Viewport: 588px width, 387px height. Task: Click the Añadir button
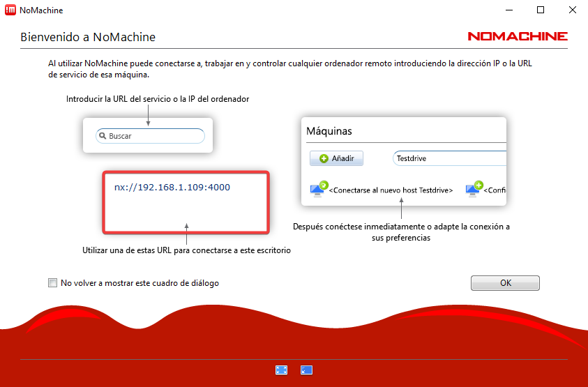(336, 159)
